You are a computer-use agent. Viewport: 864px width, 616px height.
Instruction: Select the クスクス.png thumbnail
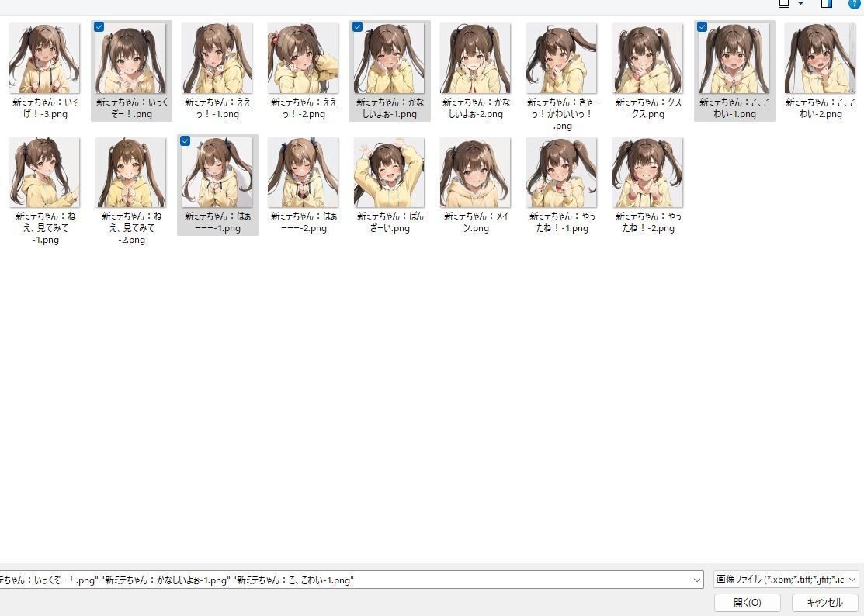[x=648, y=58]
